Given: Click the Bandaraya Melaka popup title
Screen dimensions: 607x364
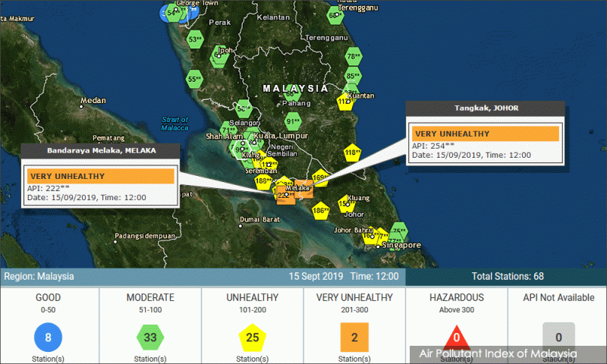Looking at the screenshot, I should click(101, 151).
